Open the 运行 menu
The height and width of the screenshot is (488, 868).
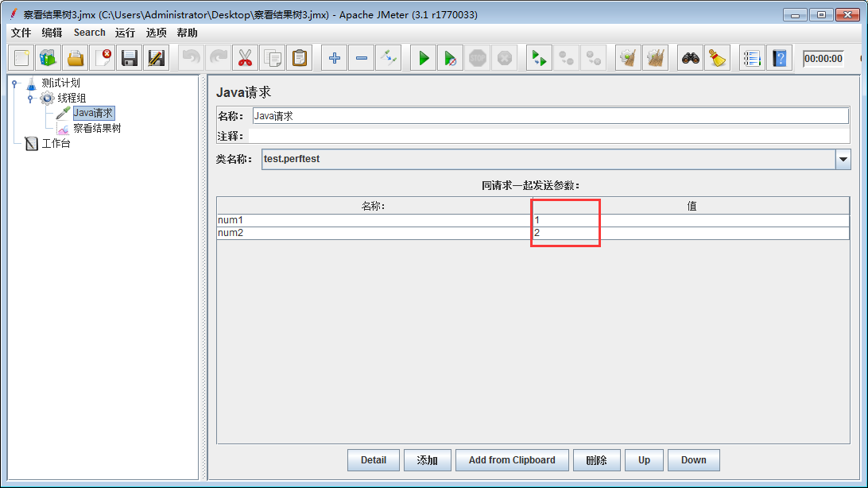point(125,33)
